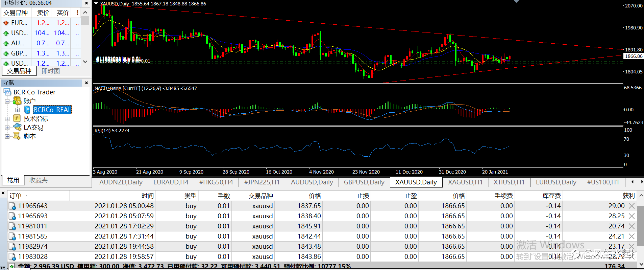Click the BCRCo-REAL account icon
644x270 pixels.
pos(27,110)
